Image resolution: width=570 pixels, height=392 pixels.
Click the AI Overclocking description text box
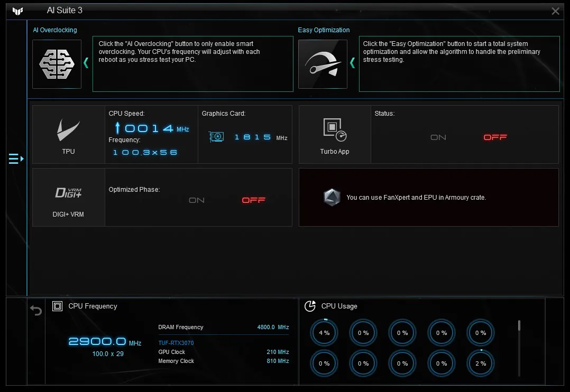tap(193, 64)
